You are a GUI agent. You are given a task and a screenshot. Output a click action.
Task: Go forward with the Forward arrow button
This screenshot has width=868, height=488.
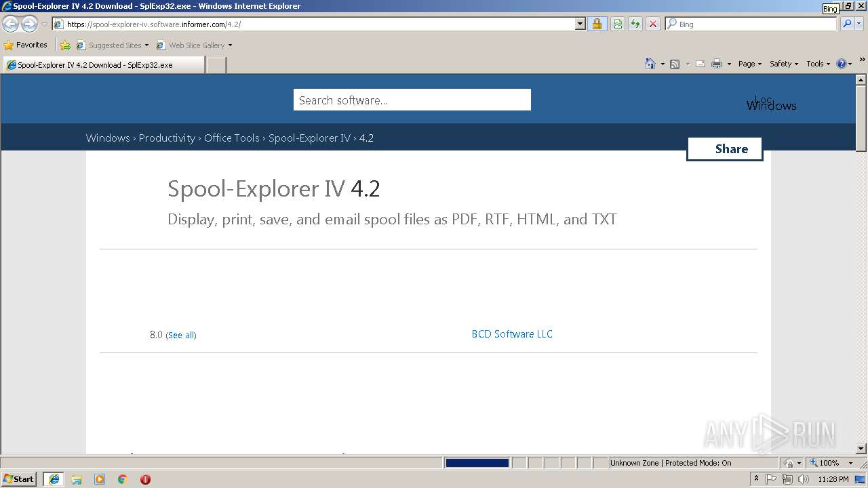[29, 24]
